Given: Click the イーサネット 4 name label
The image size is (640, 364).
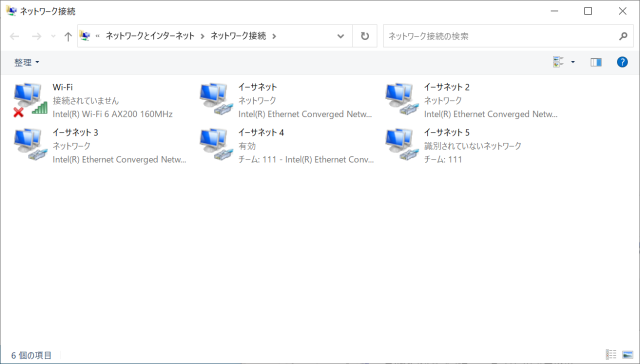Looking at the screenshot, I should tap(261, 132).
